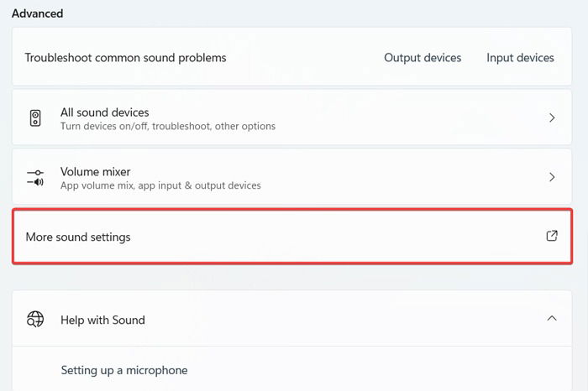
Task: Click 'Turn devices on/off, troubleshoot, other options' description
Action: 168,126
